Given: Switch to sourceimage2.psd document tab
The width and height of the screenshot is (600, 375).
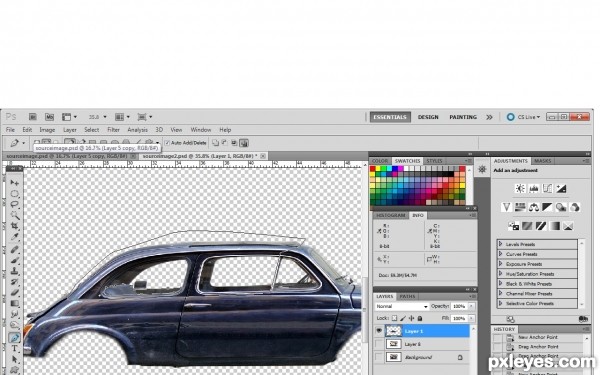Looking at the screenshot, I should (x=203, y=156).
